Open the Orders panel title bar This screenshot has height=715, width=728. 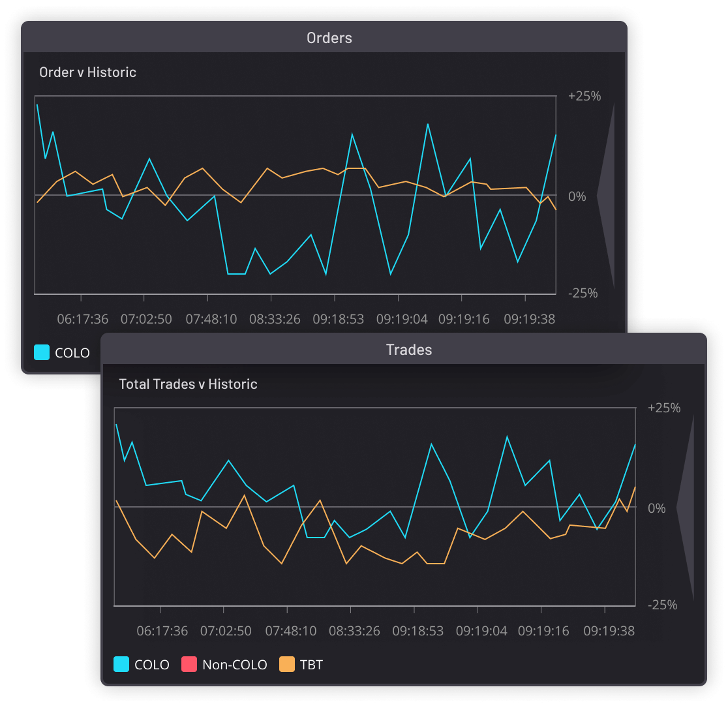point(329,38)
